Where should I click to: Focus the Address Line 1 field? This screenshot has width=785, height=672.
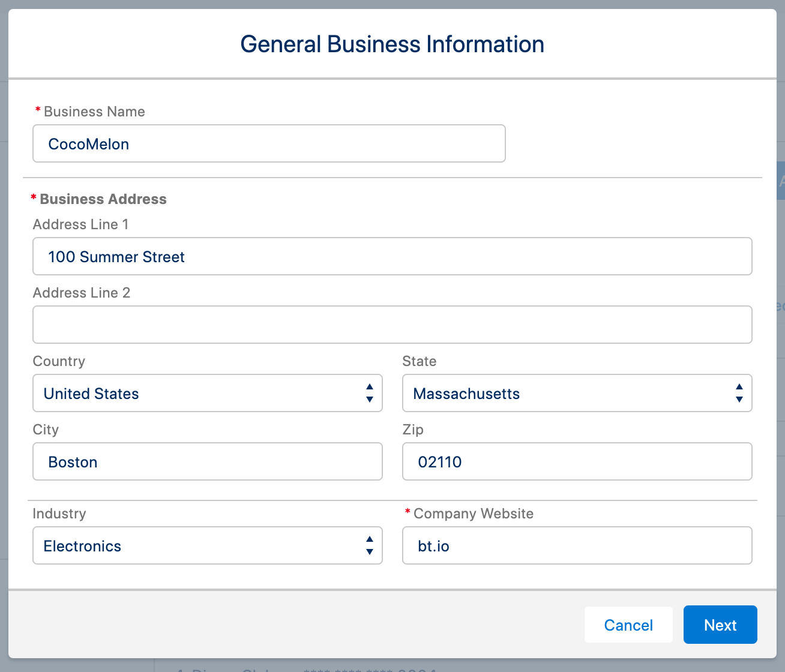point(392,256)
